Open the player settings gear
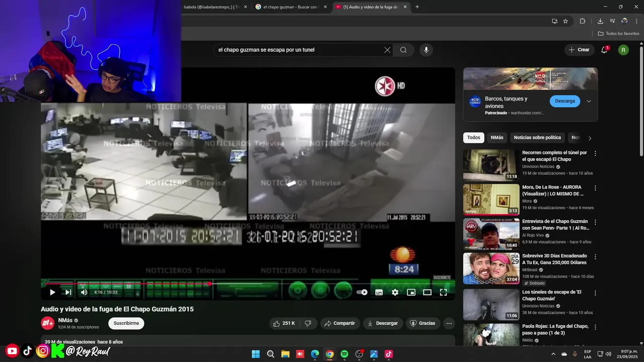The image size is (644, 362). 395,292
